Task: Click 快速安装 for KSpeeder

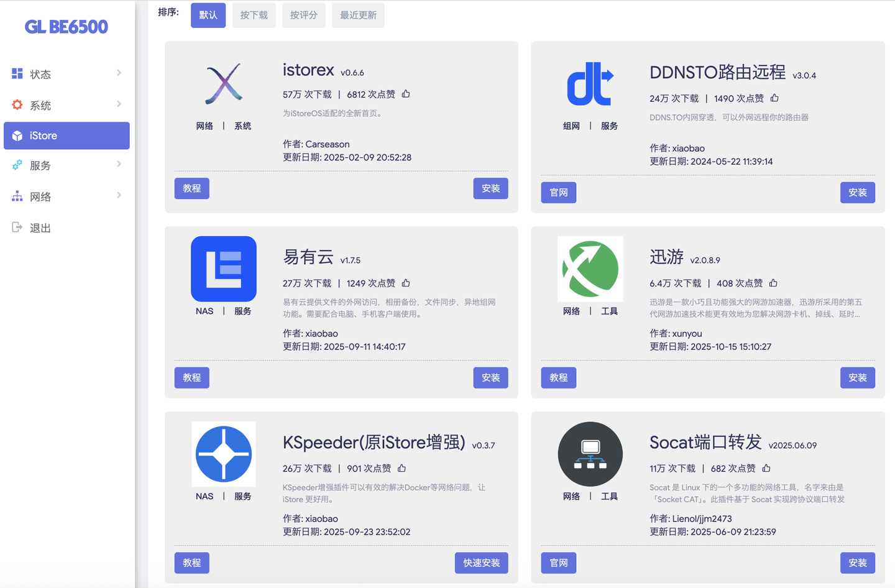Action: (x=482, y=563)
